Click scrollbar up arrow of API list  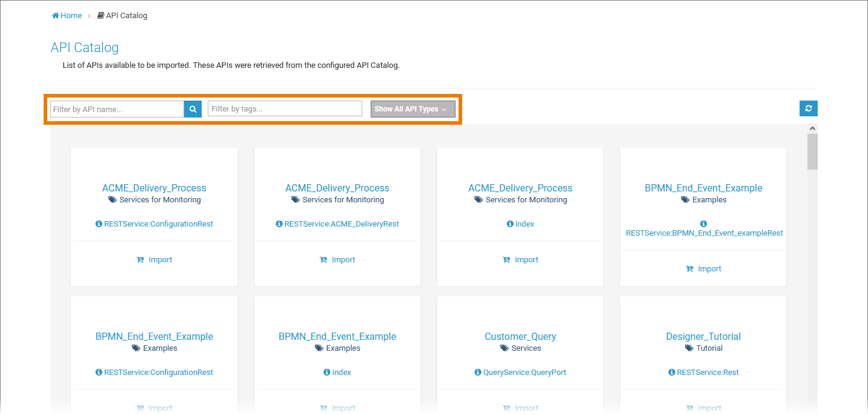(812, 128)
